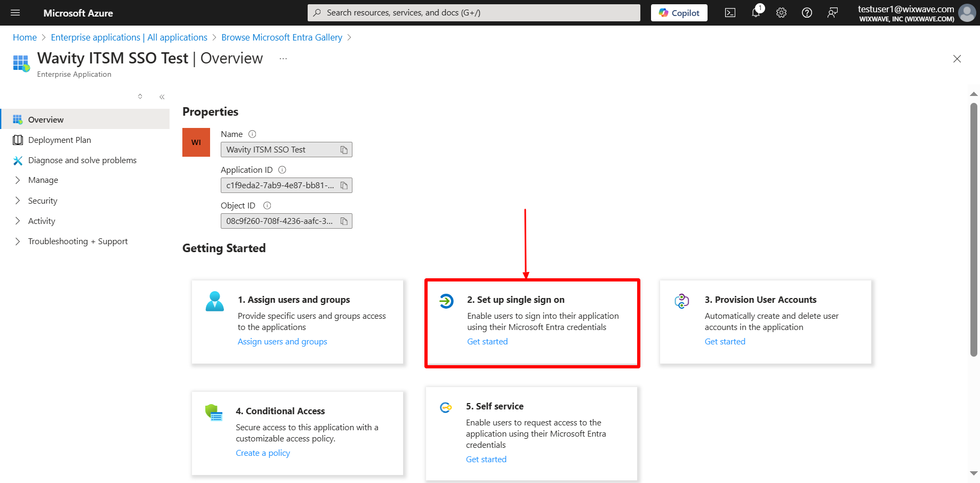
Task: Go to Home breadcrumb
Action: (25, 37)
